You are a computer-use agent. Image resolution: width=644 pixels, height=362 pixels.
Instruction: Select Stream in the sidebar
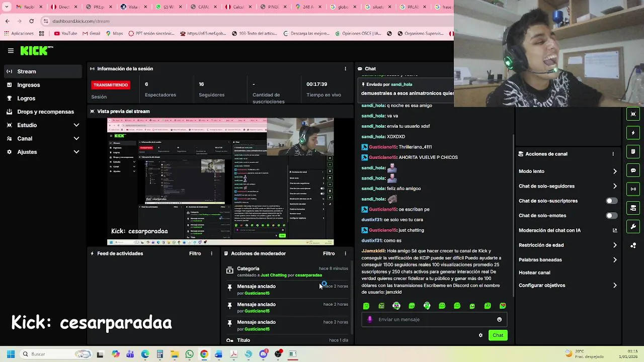(x=43, y=71)
